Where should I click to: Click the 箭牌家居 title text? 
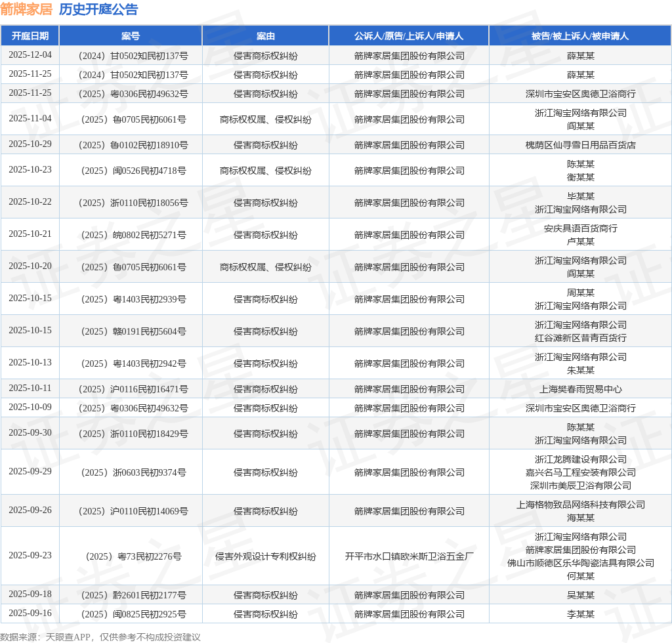point(26,9)
